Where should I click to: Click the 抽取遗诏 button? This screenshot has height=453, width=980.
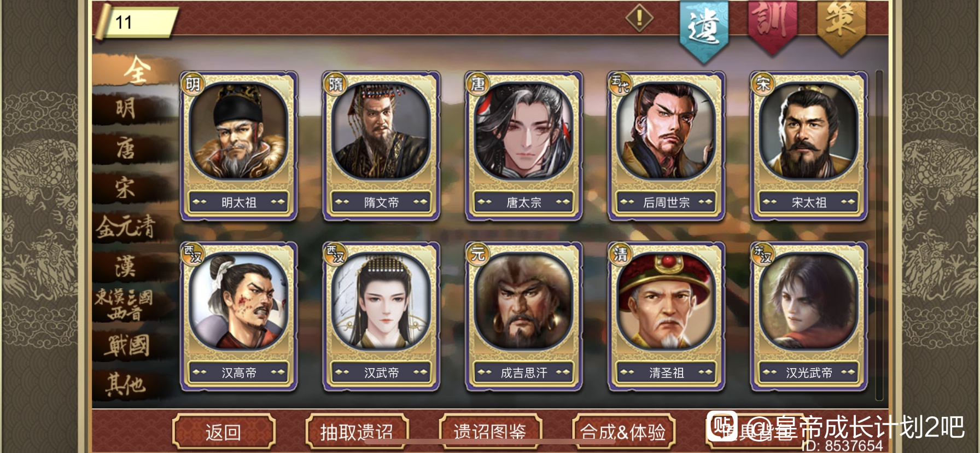point(357,432)
